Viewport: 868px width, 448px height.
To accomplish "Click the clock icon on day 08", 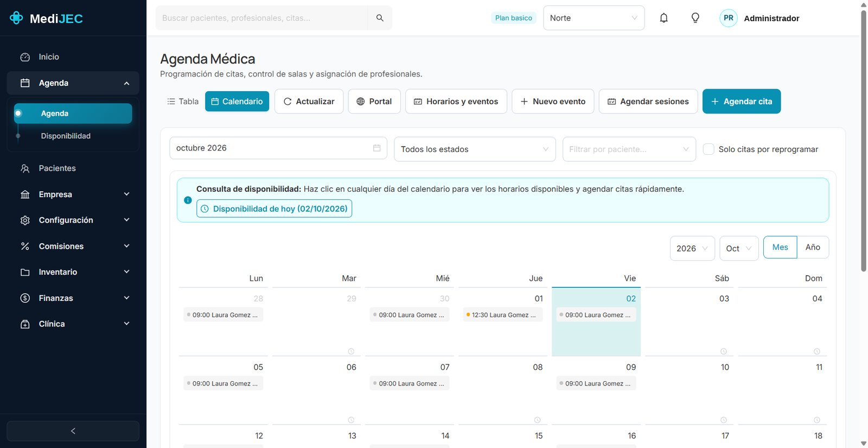I will coord(537,420).
